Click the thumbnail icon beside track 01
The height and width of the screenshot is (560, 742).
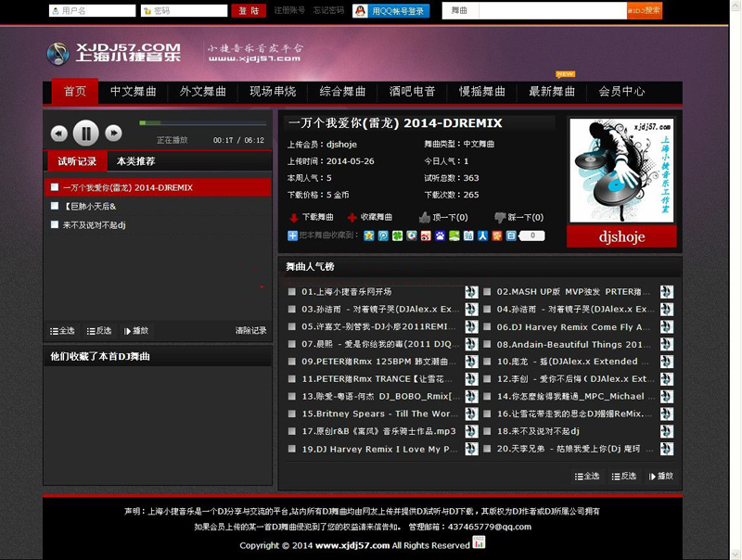click(471, 292)
